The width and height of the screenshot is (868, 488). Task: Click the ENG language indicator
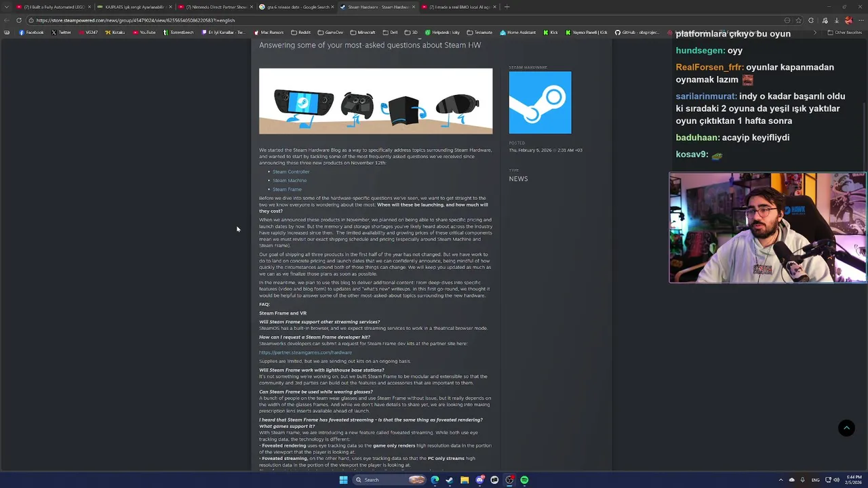click(x=815, y=480)
